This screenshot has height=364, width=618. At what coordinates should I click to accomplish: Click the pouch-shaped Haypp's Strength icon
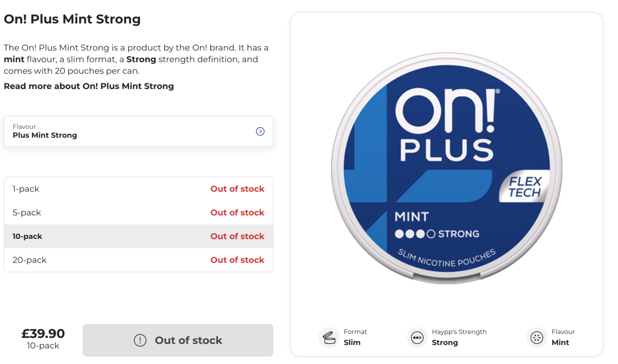pos(418,337)
